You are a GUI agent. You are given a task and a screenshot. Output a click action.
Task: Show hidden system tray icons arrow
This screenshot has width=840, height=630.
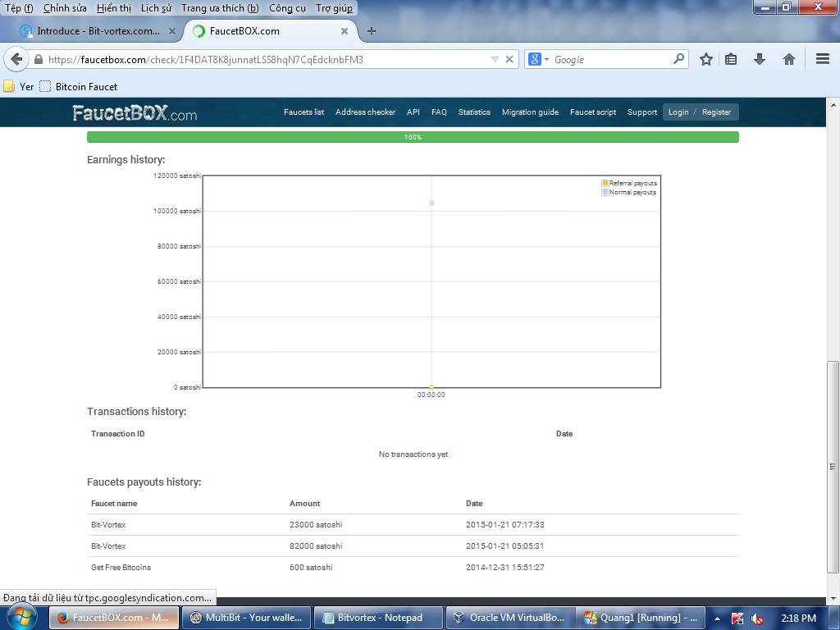coord(717,619)
